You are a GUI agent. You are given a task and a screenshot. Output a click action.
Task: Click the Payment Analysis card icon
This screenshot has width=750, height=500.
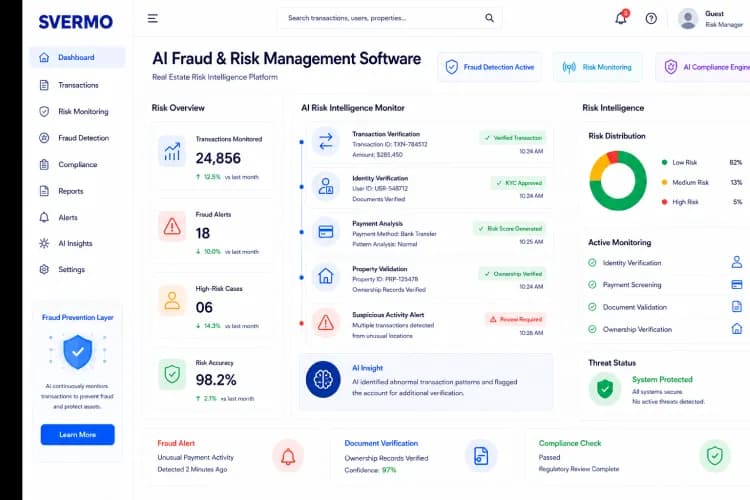click(326, 232)
